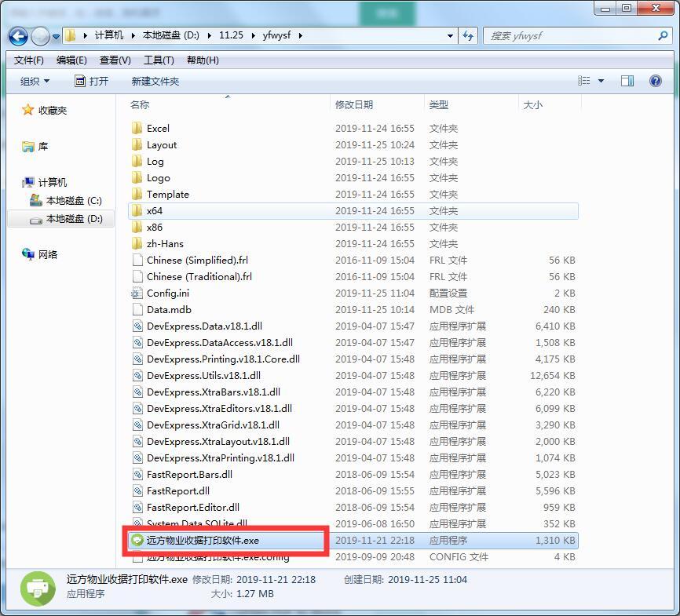Click 11.25 in the address breadcrumb
Image resolution: width=680 pixels, height=616 pixels.
(x=231, y=35)
